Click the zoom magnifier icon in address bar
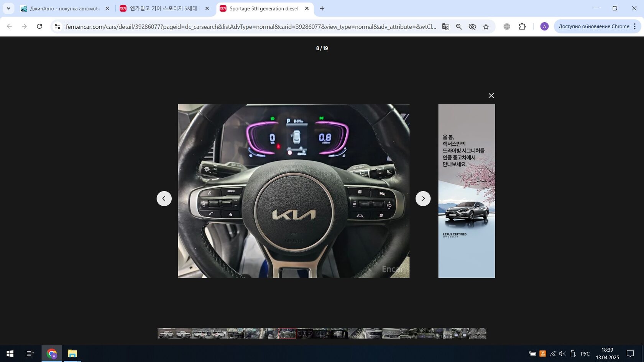The image size is (644, 362). (459, 26)
